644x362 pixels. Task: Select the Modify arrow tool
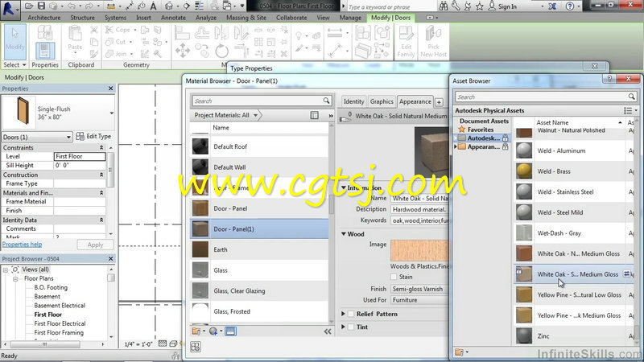14,42
